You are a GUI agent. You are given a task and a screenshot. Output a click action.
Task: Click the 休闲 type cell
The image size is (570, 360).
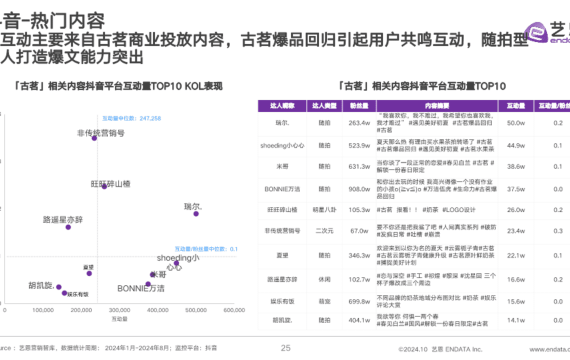tap(324, 280)
